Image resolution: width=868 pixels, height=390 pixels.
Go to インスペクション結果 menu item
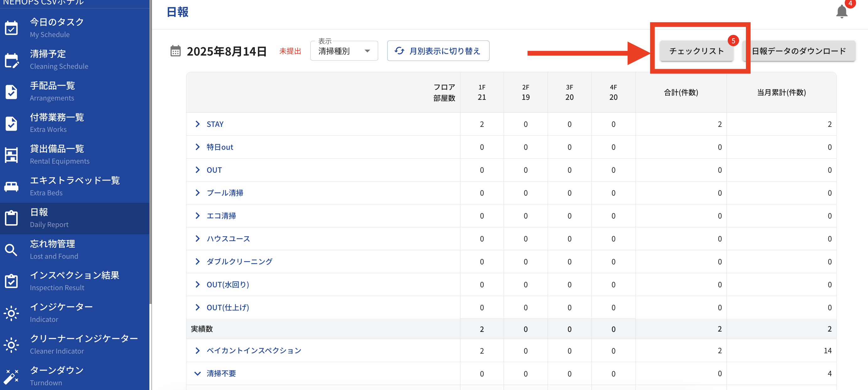74,281
